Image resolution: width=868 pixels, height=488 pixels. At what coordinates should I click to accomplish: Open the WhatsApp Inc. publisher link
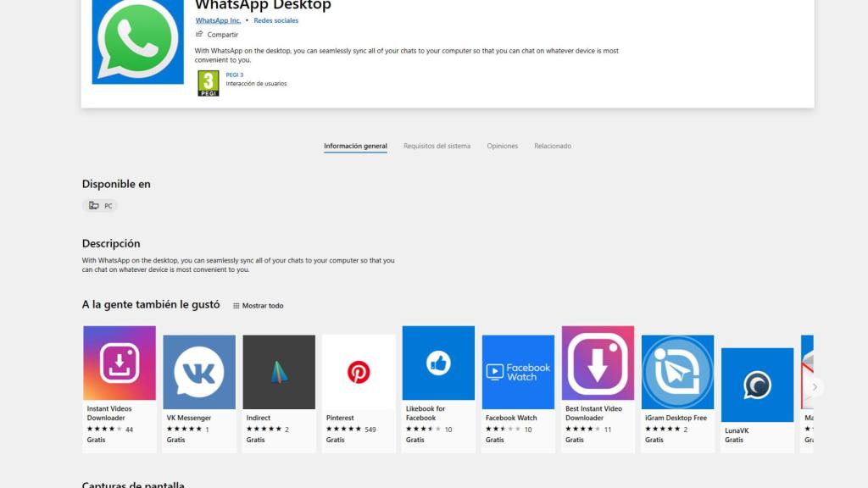pos(218,20)
